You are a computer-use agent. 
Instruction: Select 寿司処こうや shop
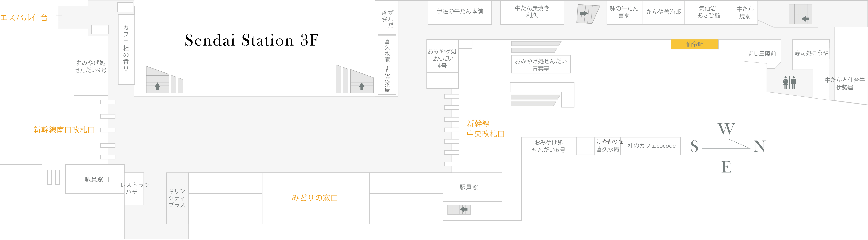point(811,53)
